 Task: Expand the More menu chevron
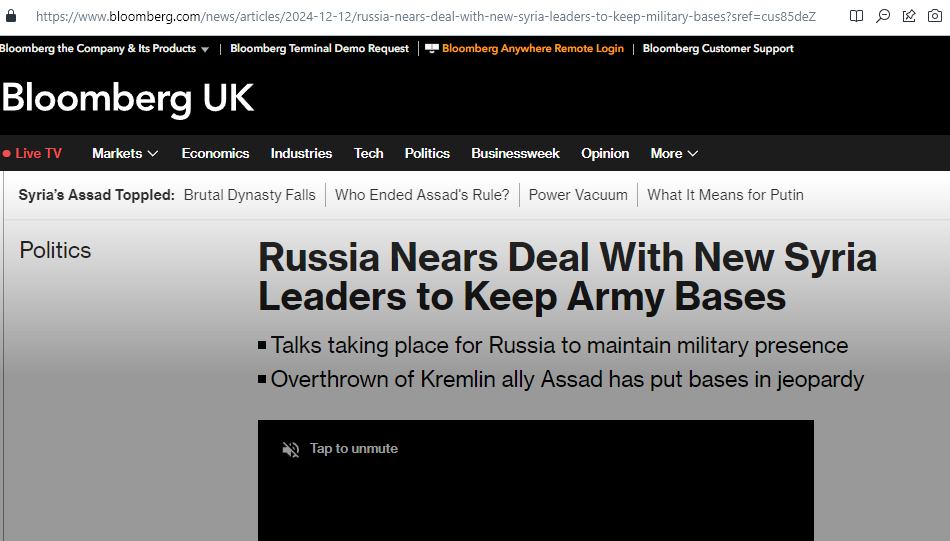pos(693,154)
